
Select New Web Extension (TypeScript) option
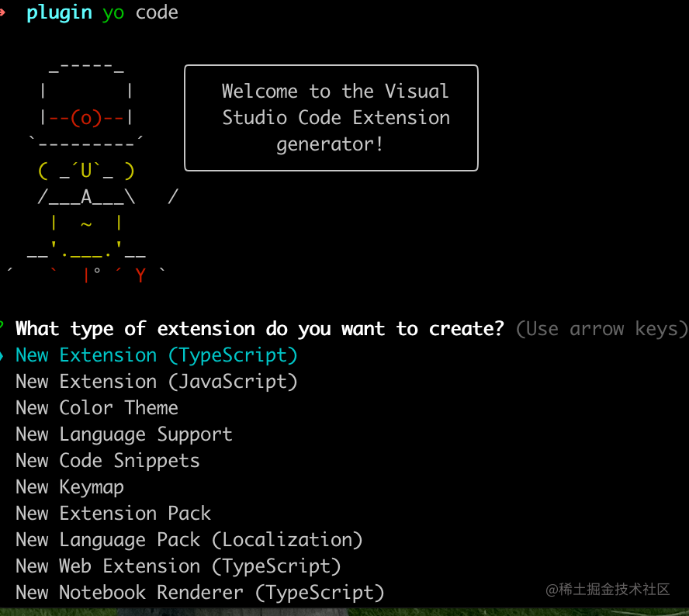178,566
